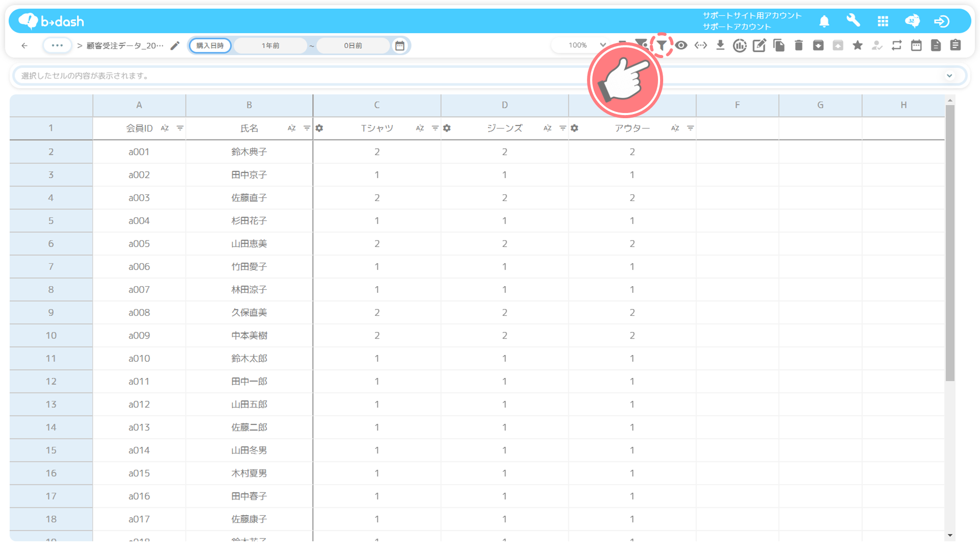The image size is (980, 551).
Task: Open the chart report icon
Action: [740, 46]
